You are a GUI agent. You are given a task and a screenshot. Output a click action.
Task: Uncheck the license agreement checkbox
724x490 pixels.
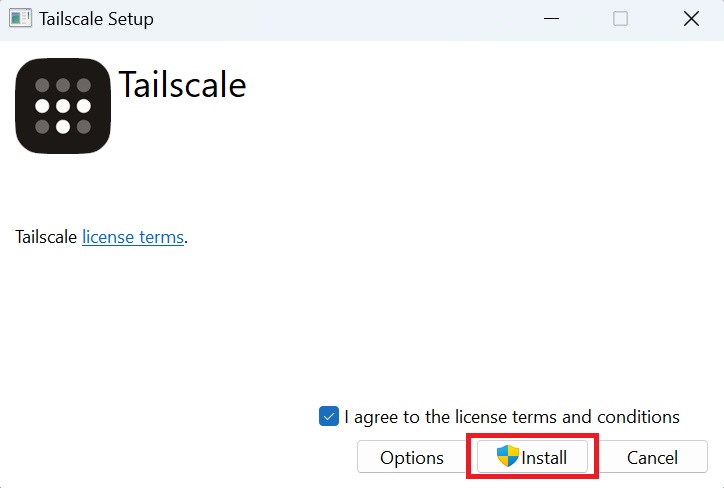(329, 417)
